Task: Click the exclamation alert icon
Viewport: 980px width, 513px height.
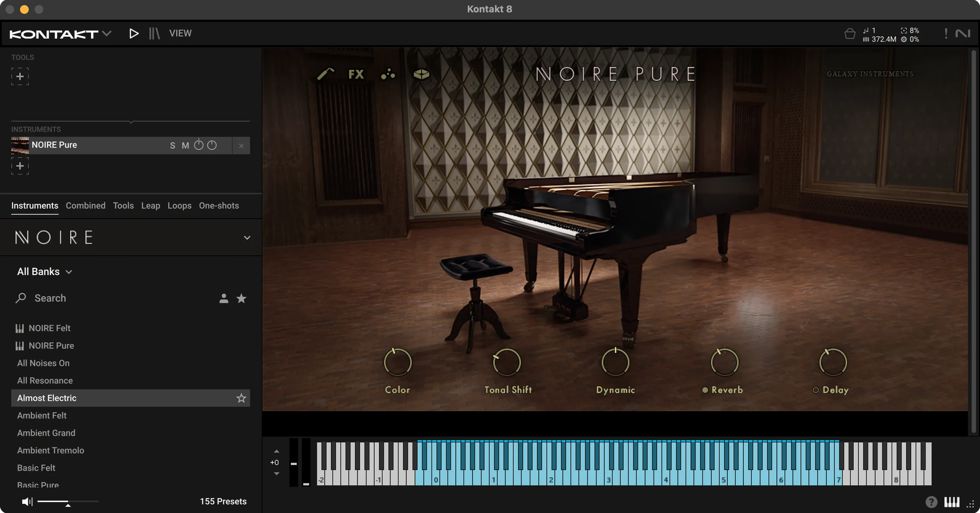Action: click(946, 33)
